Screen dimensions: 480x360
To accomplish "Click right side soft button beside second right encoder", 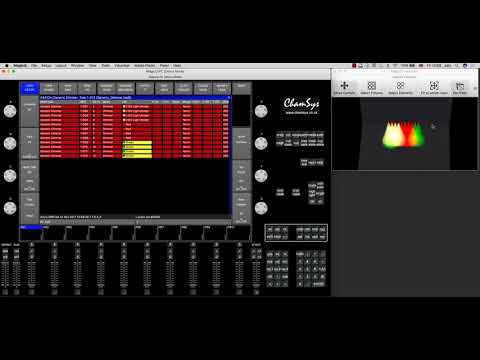I will (241, 143).
